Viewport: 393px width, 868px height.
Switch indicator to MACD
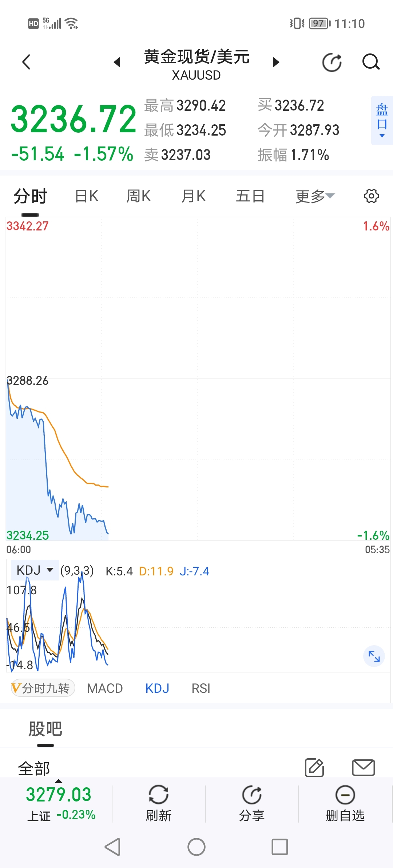(105, 688)
